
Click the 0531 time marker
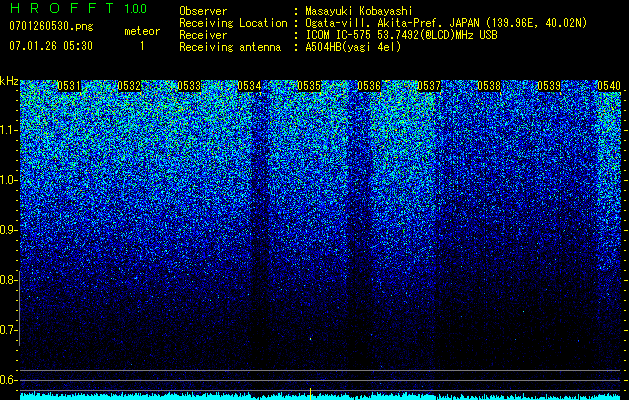pyautogui.click(x=69, y=86)
